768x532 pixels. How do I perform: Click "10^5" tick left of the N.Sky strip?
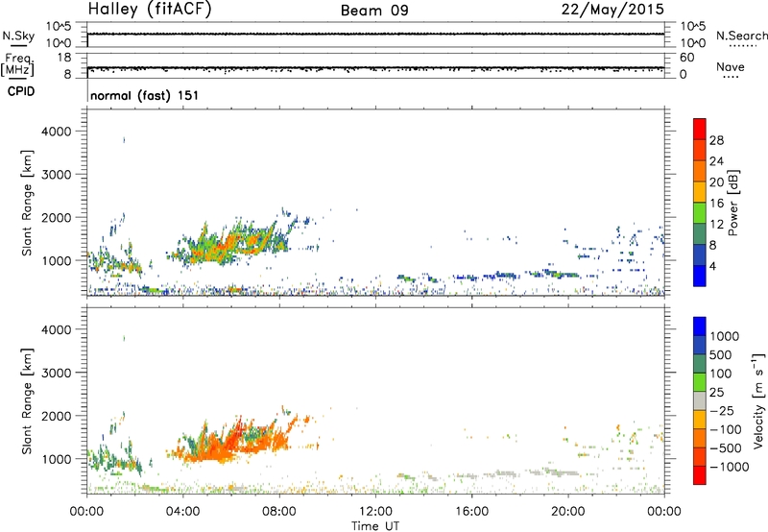click(59, 27)
